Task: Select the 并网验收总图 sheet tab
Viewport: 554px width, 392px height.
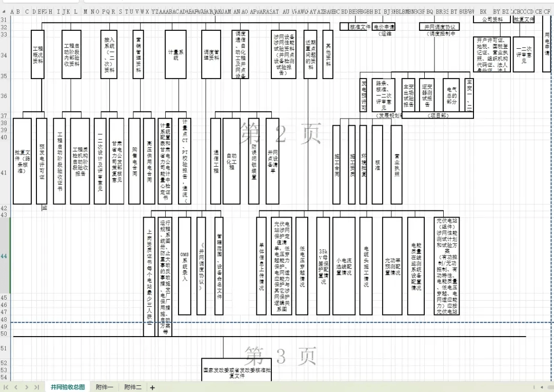Action: [x=68, y=387]
